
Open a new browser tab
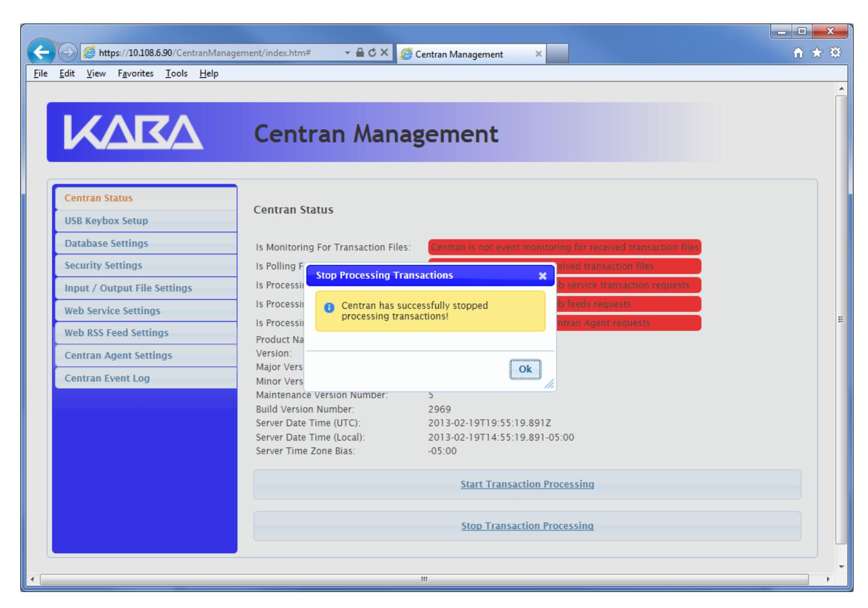[558, 54]
